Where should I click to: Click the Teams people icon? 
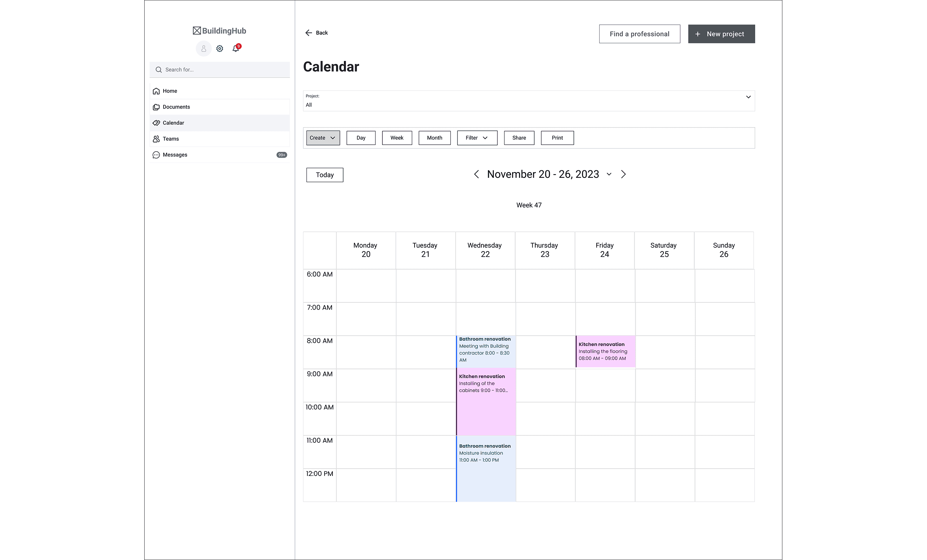[x=156, y=139]
